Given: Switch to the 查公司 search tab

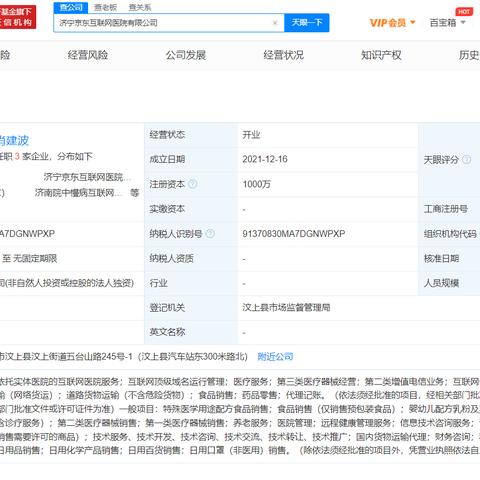Looking at the screenshot, I should pyautogui.click(x=71, y=7).
